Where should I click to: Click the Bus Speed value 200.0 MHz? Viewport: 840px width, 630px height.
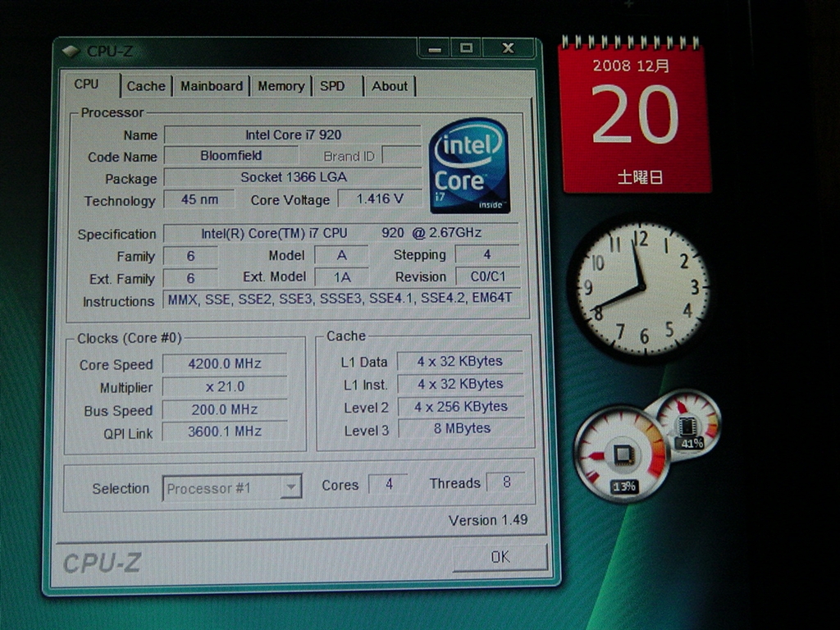click(x=225, y=409)
